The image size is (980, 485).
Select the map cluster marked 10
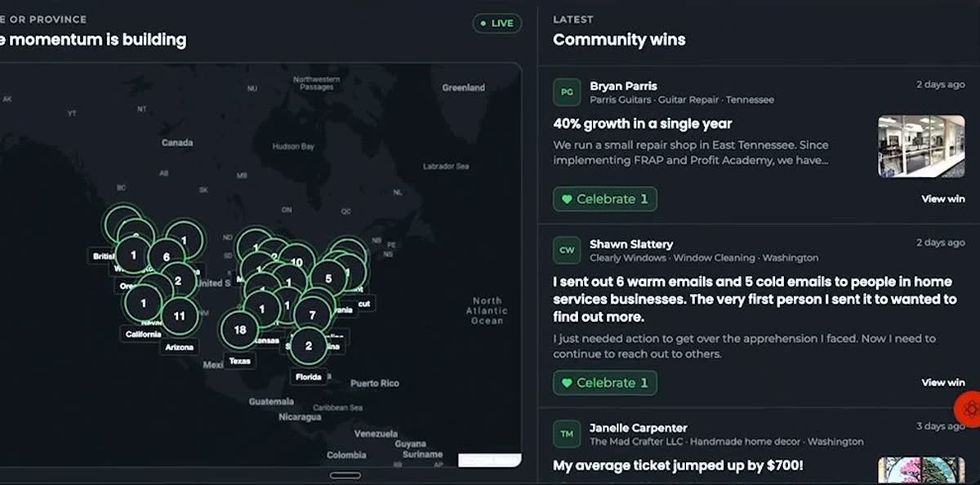(x=296, y=263)
